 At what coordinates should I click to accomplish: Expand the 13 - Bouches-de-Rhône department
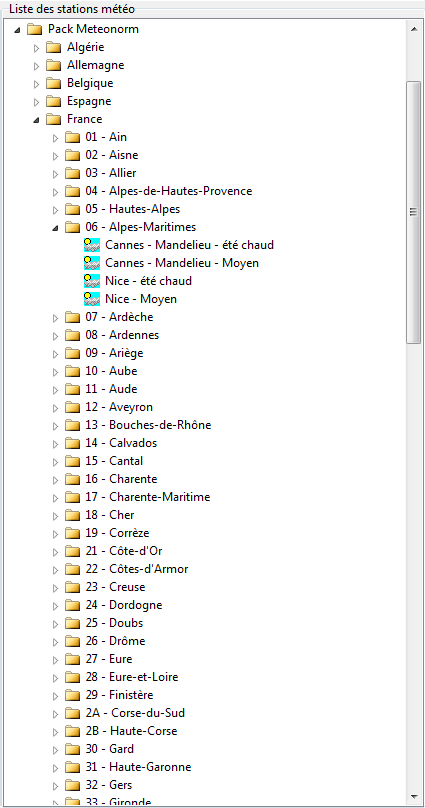point(55,426)
